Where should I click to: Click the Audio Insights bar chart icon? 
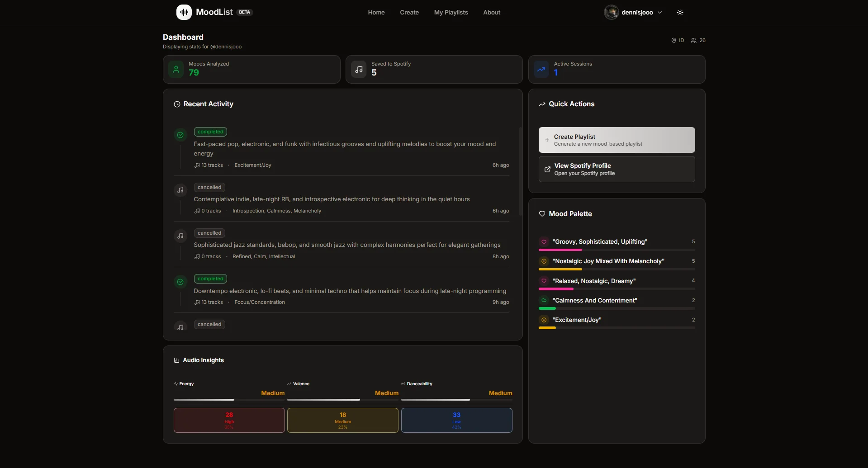click(x=176, y=360)
